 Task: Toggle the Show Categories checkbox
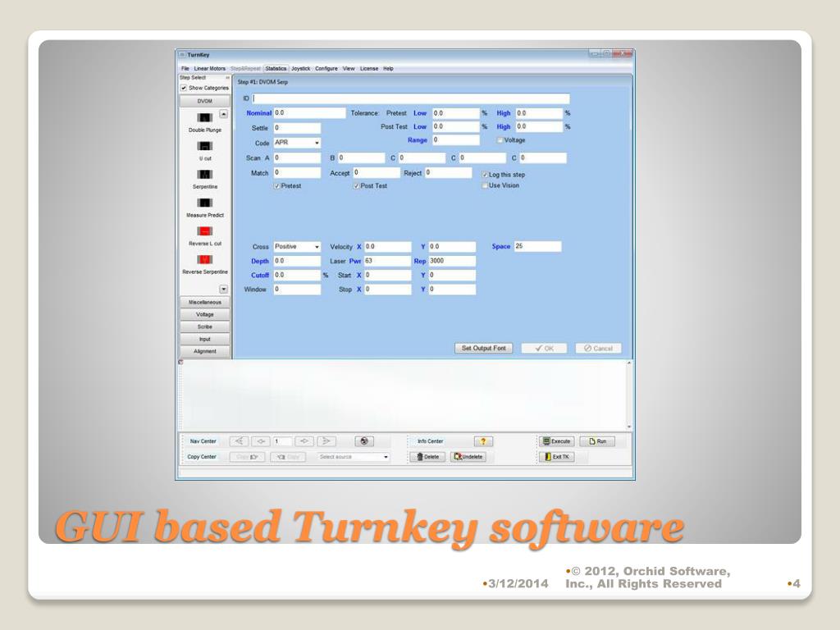point(184,88)
